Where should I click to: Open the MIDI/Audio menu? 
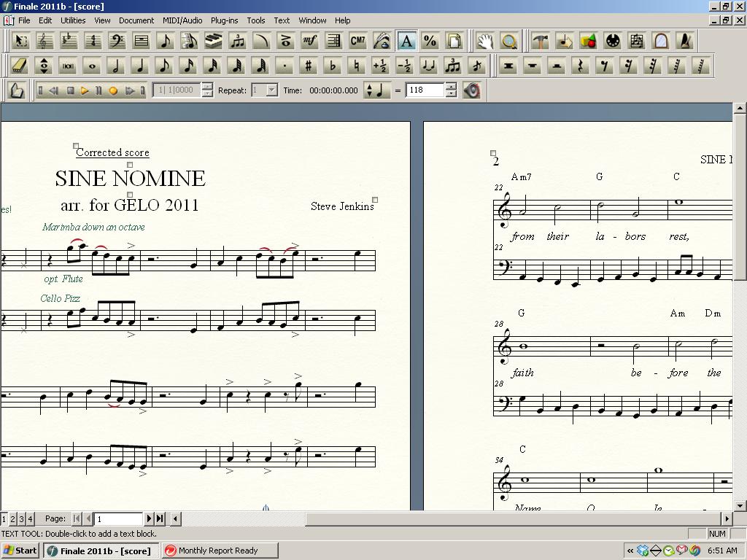[182, 20]
